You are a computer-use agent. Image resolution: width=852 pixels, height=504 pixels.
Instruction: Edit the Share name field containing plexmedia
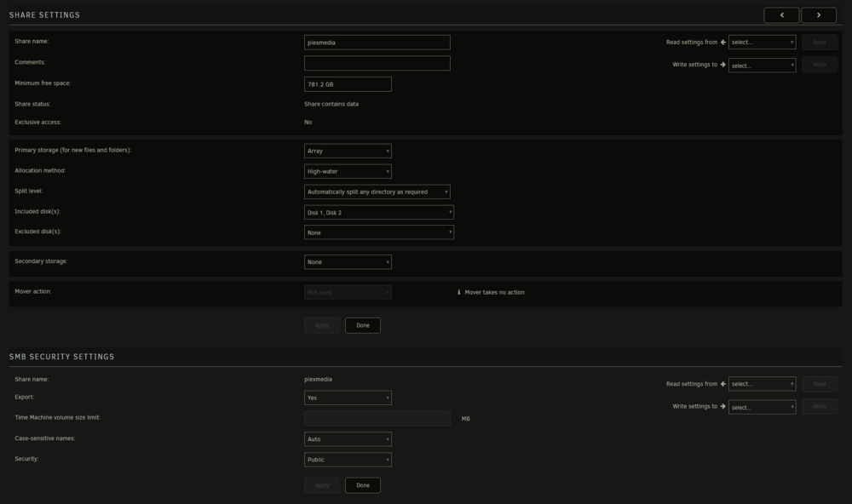(377, 43)
